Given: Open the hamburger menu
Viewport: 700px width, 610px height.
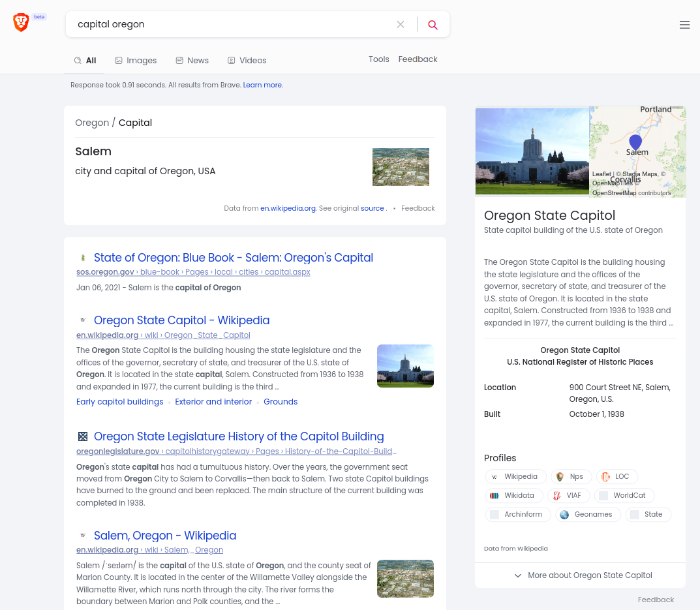Looking at the screenshot, I should pos(684,25).
